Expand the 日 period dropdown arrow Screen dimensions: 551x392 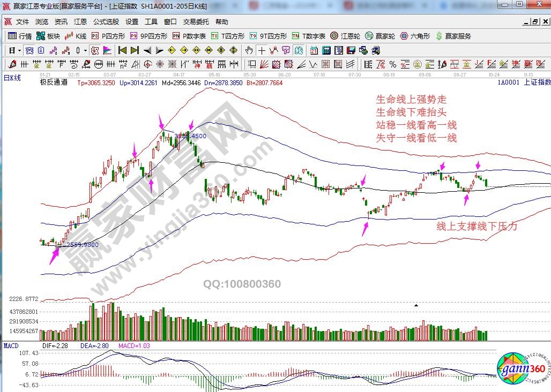point(19,50)
